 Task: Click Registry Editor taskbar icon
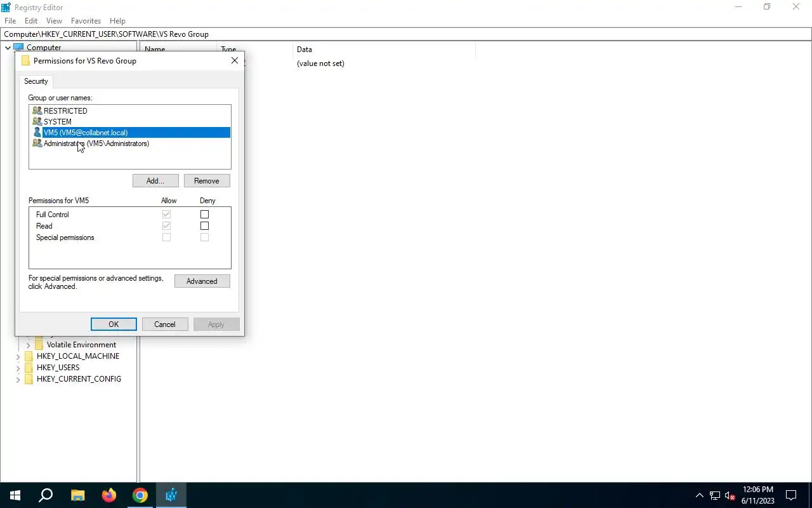tap(171, 495)
